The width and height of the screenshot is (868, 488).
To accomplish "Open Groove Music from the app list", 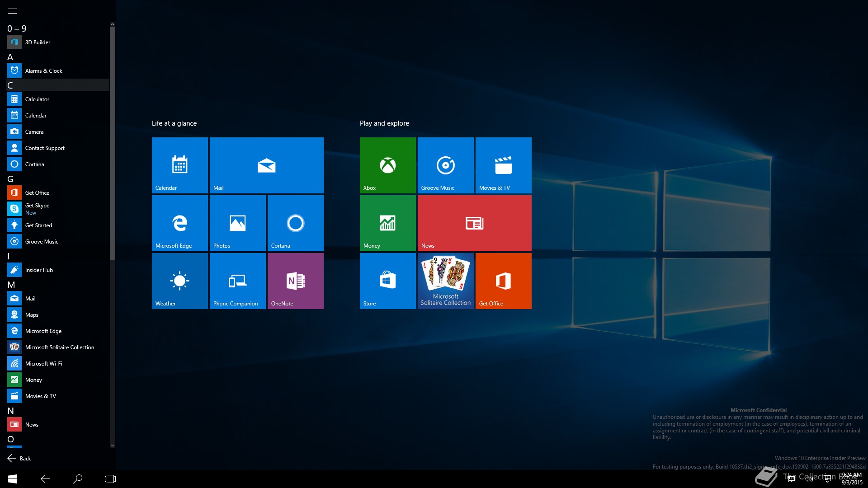I will click(x=58, y=242).
